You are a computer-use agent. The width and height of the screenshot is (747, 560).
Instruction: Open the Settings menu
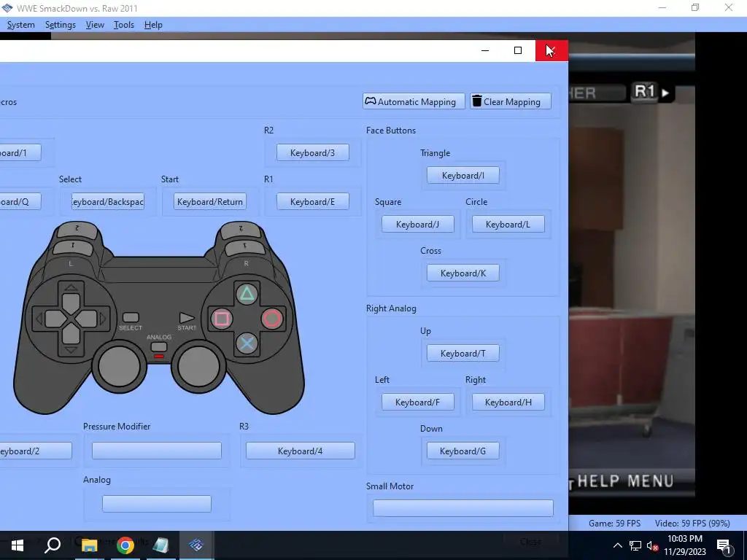pos(61,25)
